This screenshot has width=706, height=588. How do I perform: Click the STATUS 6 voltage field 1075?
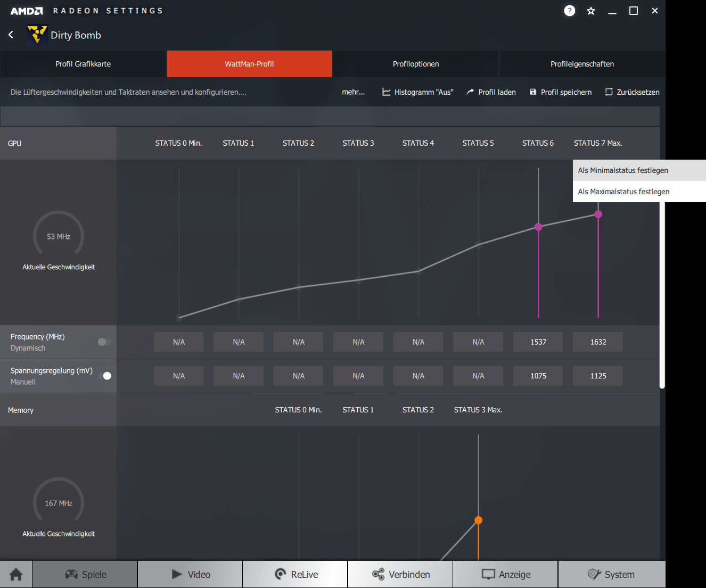pos(538,376)
